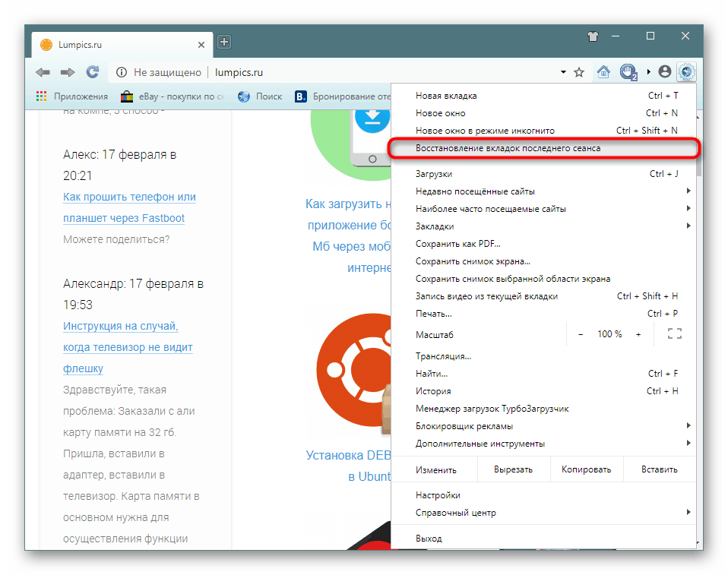Open site info icon beside 'Не защищено'
Viewport: 728px width, 575px height.
click(121, 72)
